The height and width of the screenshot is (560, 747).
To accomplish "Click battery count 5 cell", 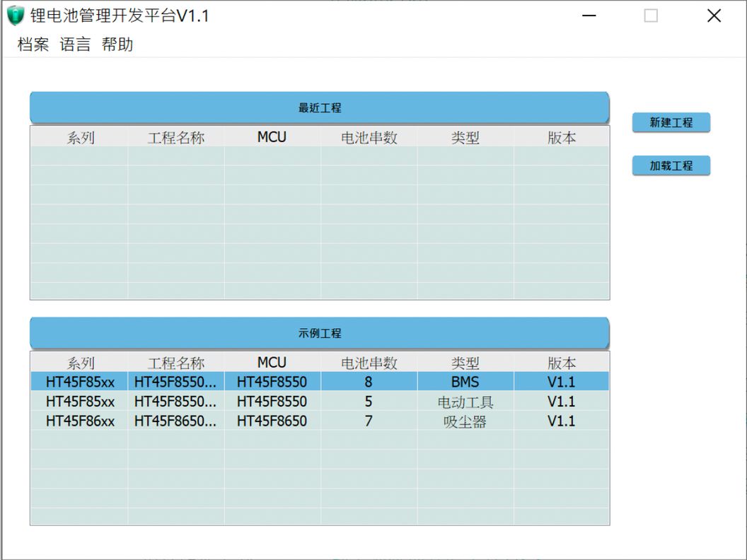I will (x=369, y=402).
